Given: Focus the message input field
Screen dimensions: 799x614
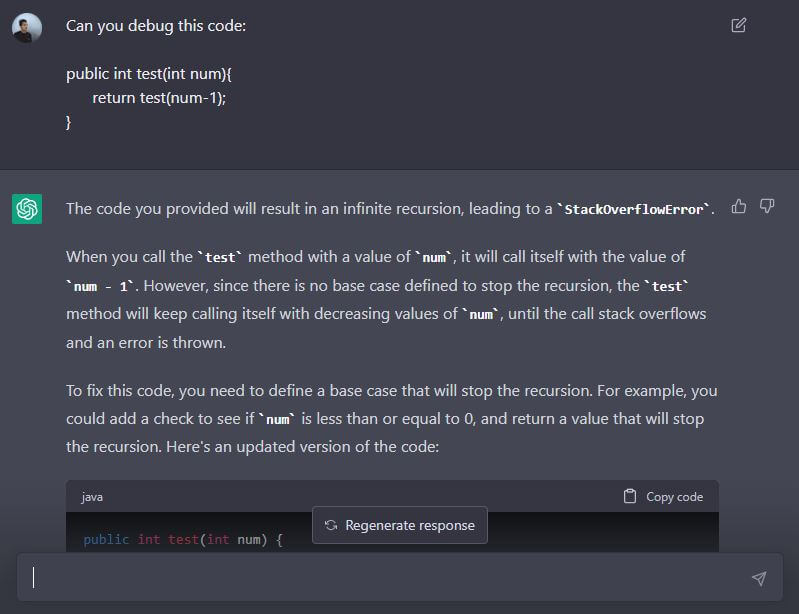Looking at the screenshot, I should tap(380, 578).
